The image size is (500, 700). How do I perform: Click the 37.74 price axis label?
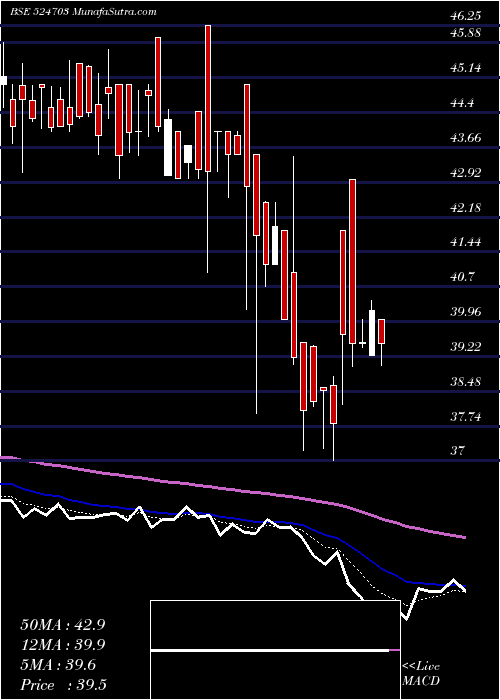pos(465,417)
